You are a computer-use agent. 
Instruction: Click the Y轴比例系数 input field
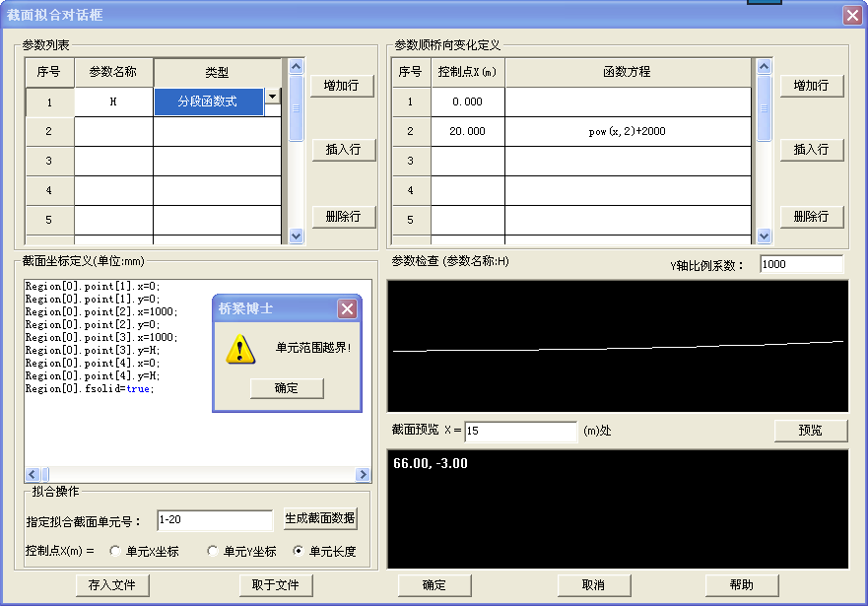(802, 264)
